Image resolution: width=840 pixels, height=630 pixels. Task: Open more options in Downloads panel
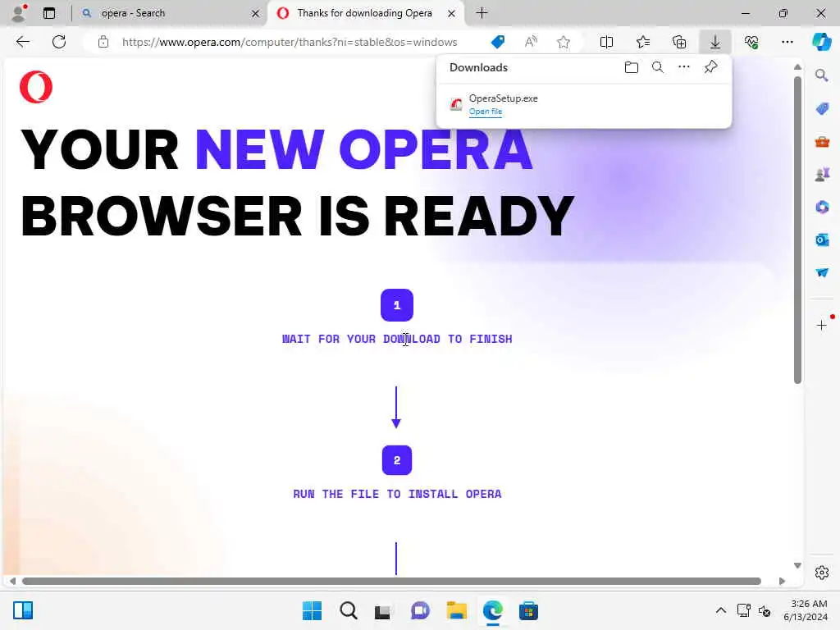pyautogui.click(x=684, y=67)
